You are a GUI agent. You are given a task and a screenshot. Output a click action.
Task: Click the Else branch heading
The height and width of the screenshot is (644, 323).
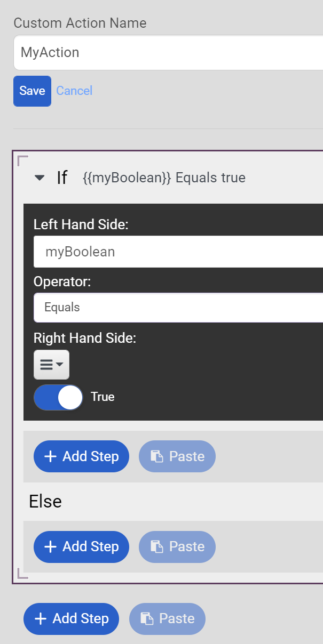(x=45, y=501)
